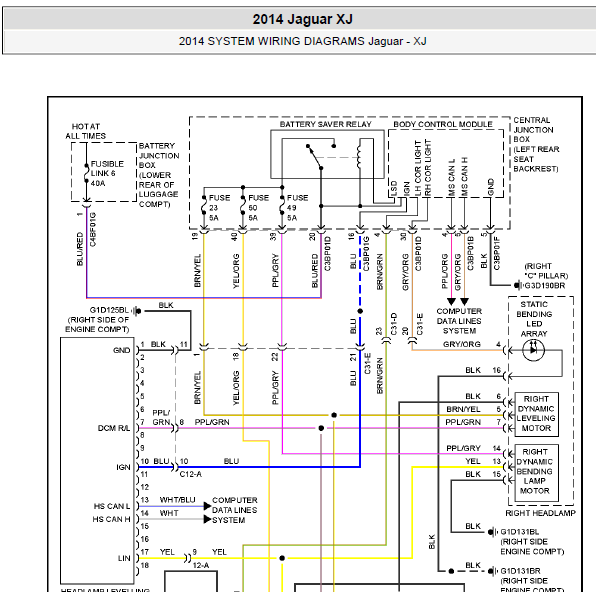Click the Fuse 49 5A symbol
Screen dimensions: 596x592
[282, 205]
